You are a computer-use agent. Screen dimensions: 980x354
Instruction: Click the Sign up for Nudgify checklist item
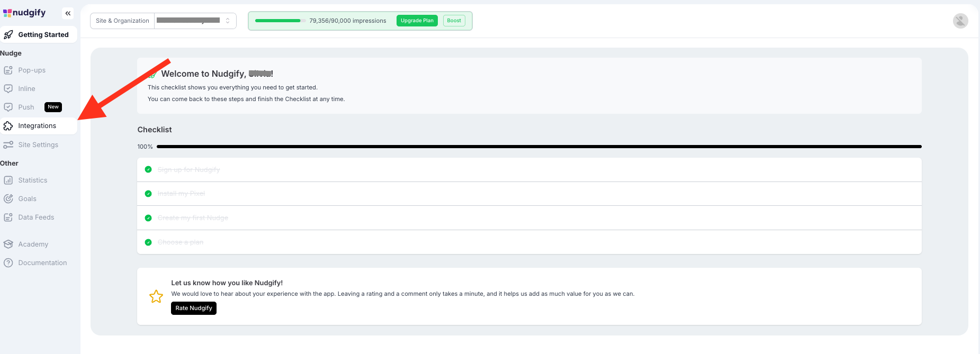pyautogui.click(x=529, y=170)
